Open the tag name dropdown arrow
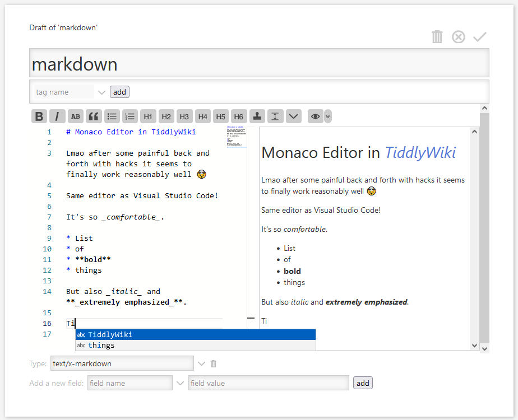This screenshot has width=518, height=420. tap(102, 92)
